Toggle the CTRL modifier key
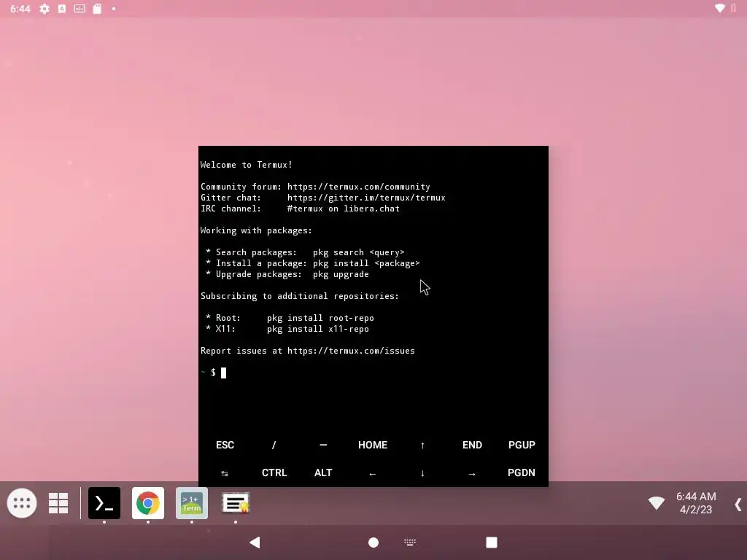This screenshot has height=560, width=747. point(274,472)
